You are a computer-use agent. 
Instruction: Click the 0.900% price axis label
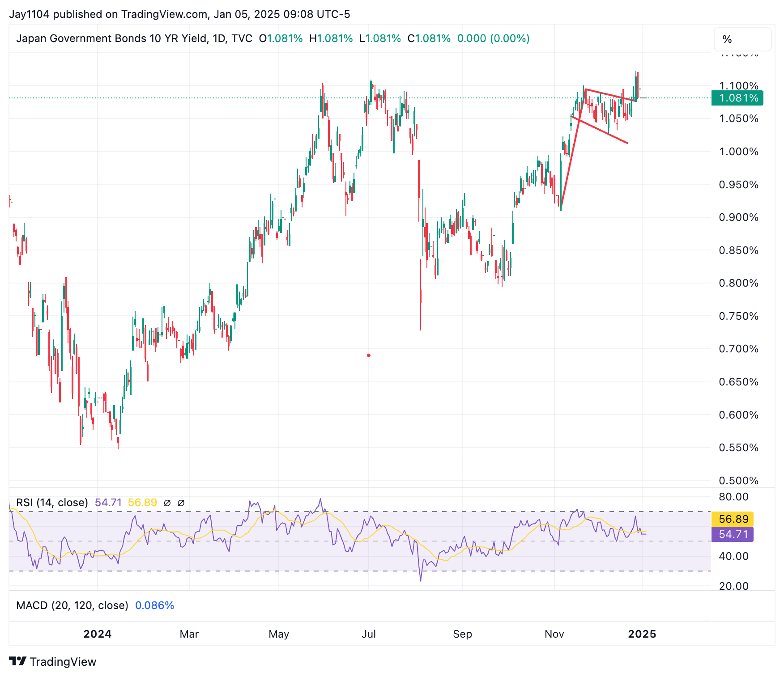click(738, 217)
